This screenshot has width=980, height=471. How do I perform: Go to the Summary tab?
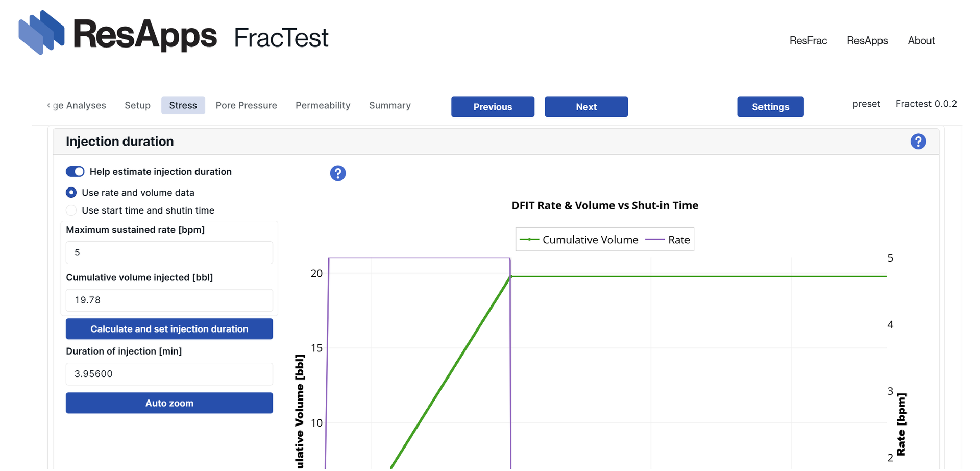[x=389, y=105]
